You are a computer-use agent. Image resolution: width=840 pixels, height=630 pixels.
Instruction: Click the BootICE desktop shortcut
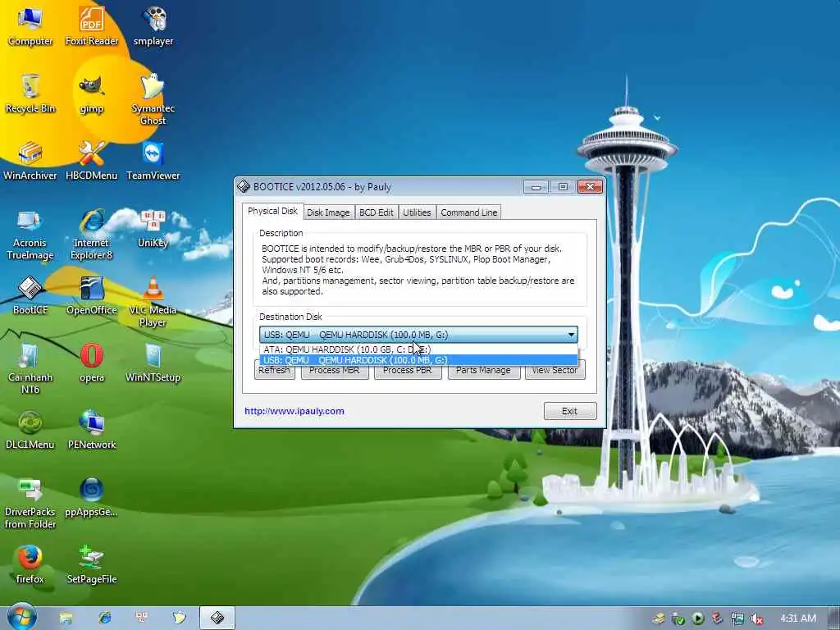[30, 295]
